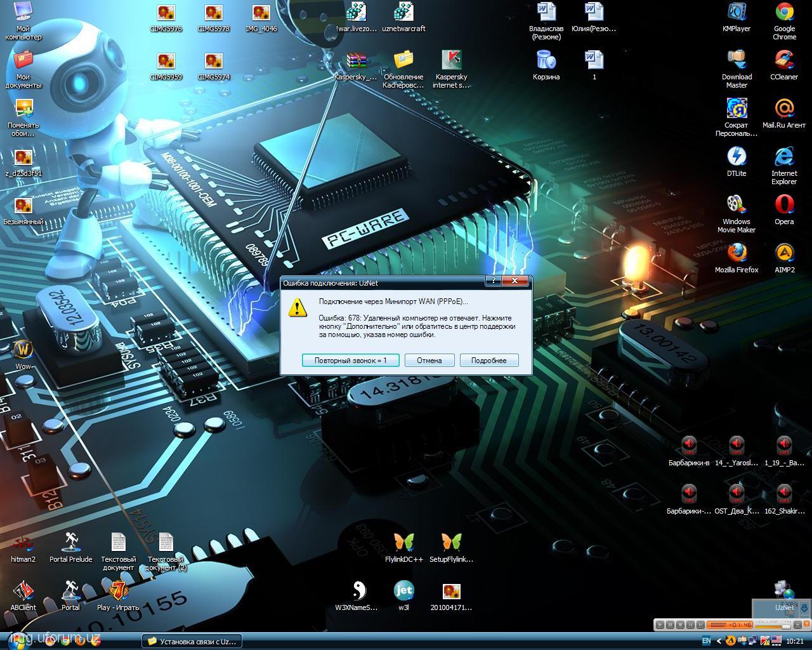Launch Mozilla Firefox desktop icon
This screenshot has width=812, height=650.
pyautogui.click(x=737, y=259)
